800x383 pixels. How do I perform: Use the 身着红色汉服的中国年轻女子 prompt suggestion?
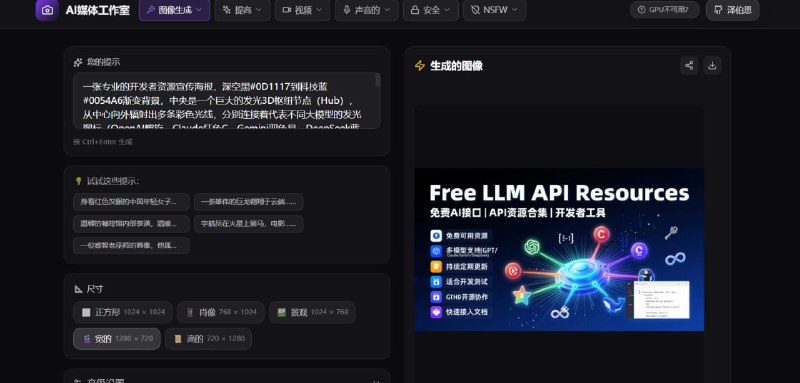point(131,202)
